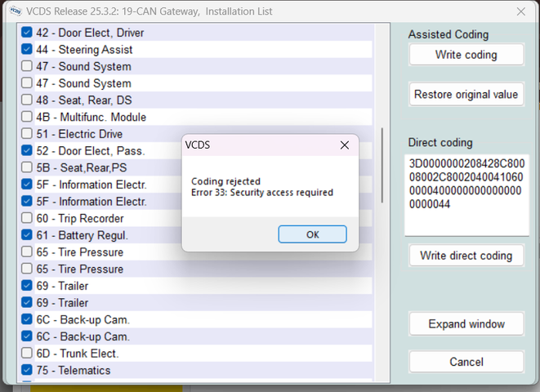Enable 48 - Seat, Rear, DS checkbox
The width and height of the screenshot is (540, 392).
click(x=27, y=100)
